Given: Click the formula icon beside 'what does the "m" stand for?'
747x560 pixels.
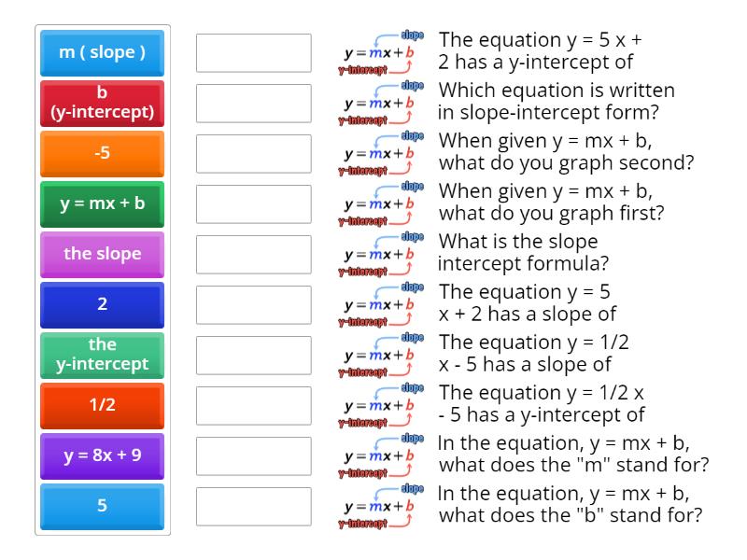Looking at the screenshot, I should 380,456.
